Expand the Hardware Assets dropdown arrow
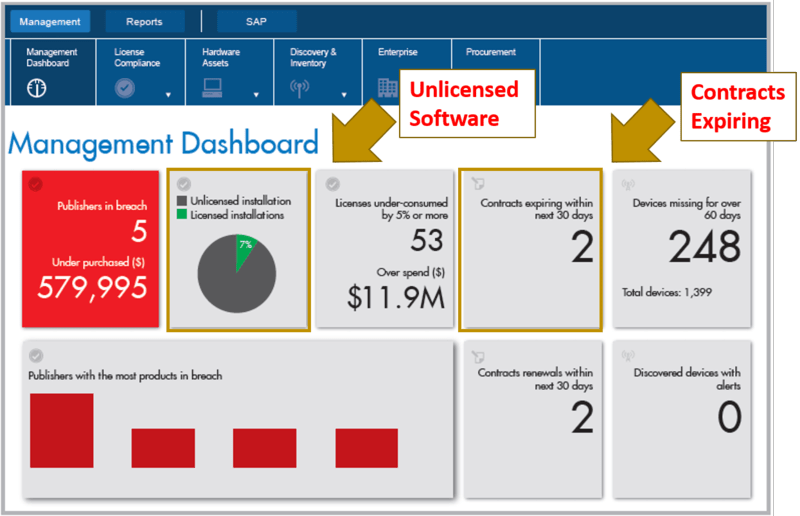800x516 pixels. coord(256,96)
